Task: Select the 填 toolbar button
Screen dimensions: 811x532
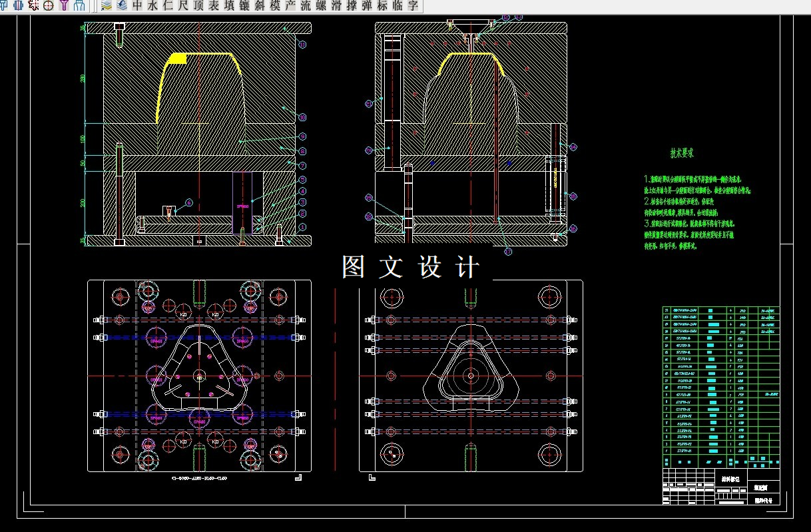Action: pyautogui.click(x=229, y=5)
